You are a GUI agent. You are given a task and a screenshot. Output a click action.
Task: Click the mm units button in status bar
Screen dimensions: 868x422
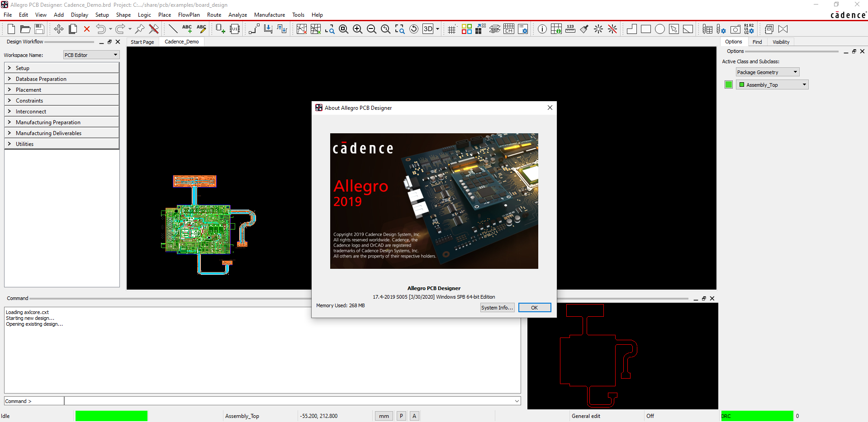tap(384, 416)
